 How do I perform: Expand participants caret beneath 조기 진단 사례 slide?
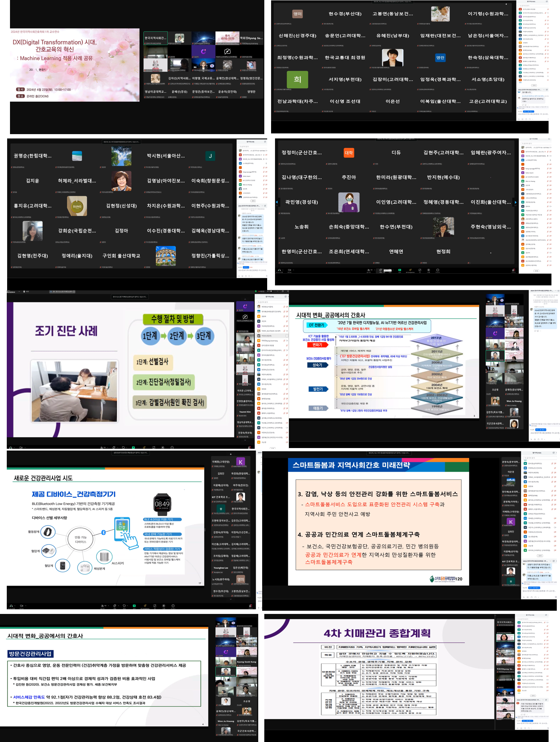coord(107,447)
